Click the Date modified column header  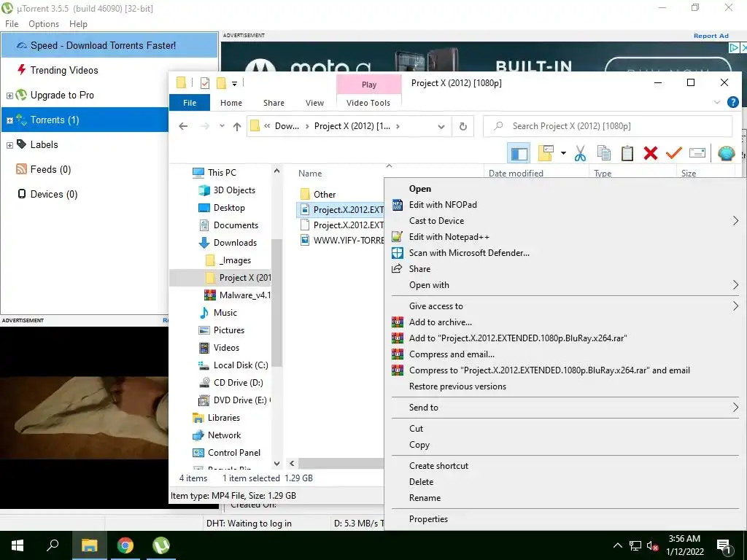[x=516, y=174]
